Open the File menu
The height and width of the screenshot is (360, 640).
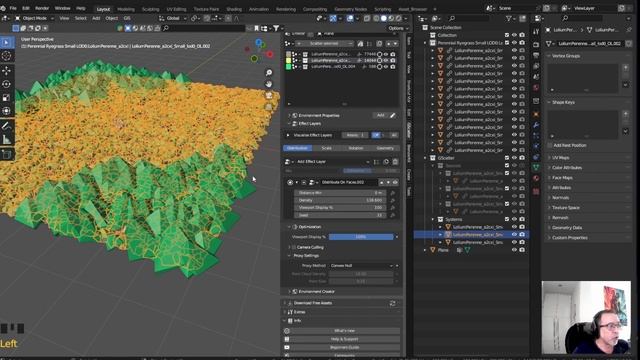13,8
